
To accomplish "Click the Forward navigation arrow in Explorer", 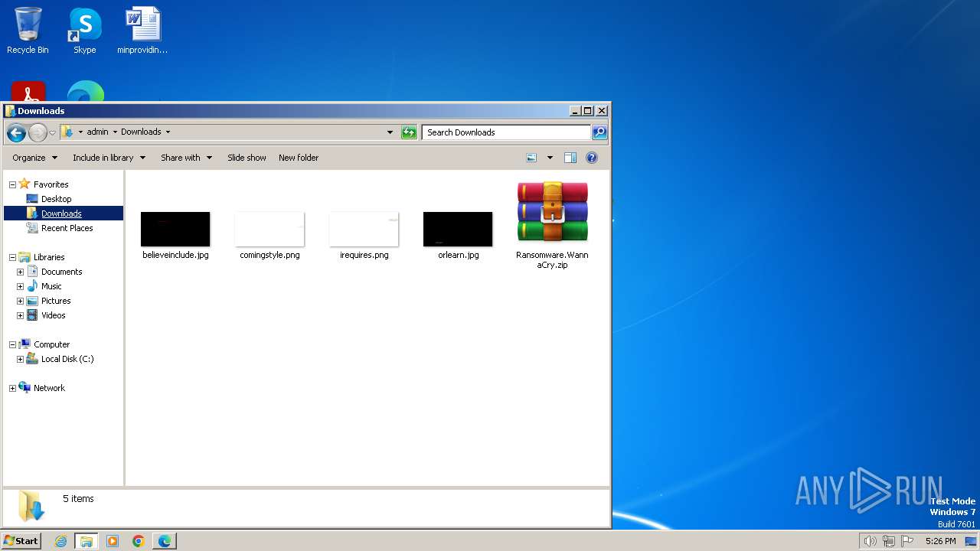I will click(38, 132).
